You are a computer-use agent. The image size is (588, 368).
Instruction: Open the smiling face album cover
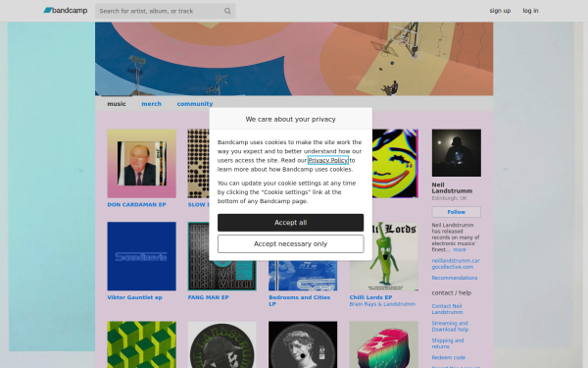395,163
